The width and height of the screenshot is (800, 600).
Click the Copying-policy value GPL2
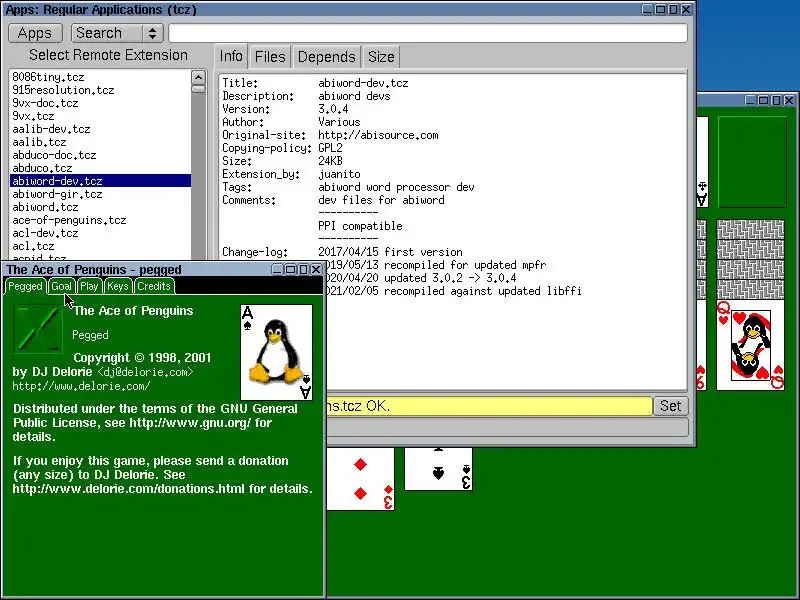coord(330,148)
